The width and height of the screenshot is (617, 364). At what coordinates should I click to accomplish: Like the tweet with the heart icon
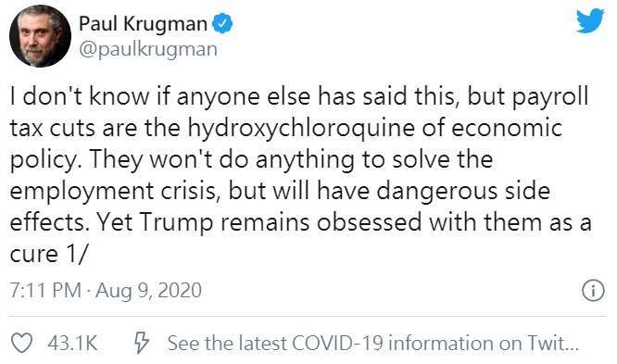pyautogui.click(x=21, y=343)
